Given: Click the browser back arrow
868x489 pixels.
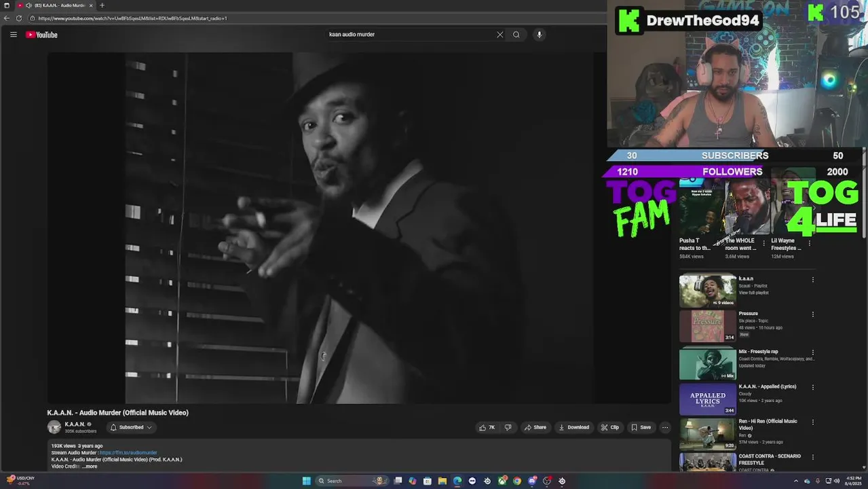Looking at the screenshot, I should [7, 18].
